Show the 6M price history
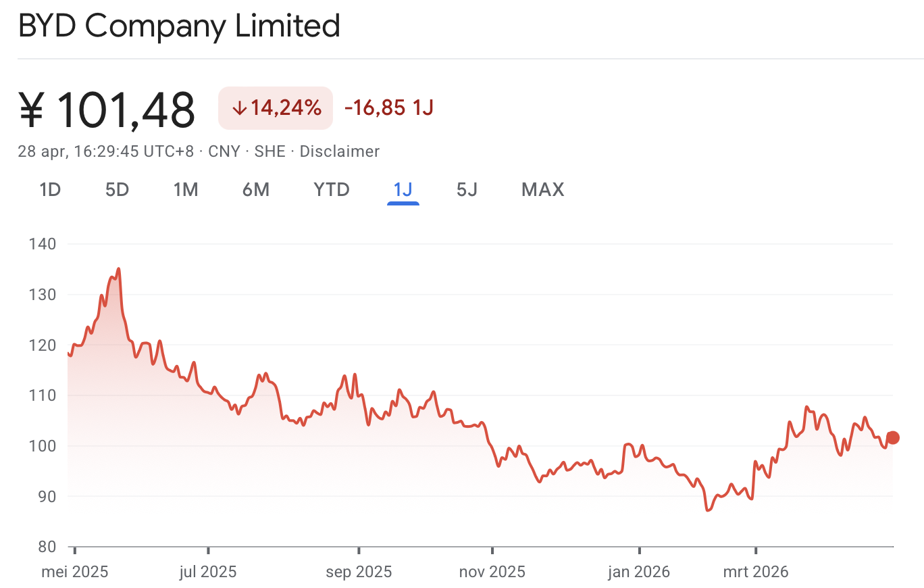Screen dimensions: 924x588 [x=256, y=190]
